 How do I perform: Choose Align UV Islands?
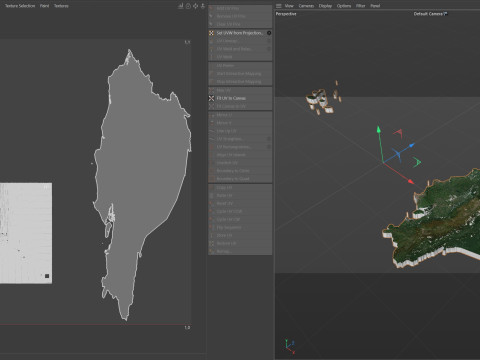240,155
